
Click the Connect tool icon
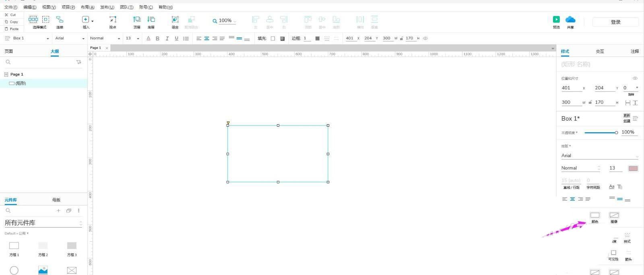[x=60, y=19]
